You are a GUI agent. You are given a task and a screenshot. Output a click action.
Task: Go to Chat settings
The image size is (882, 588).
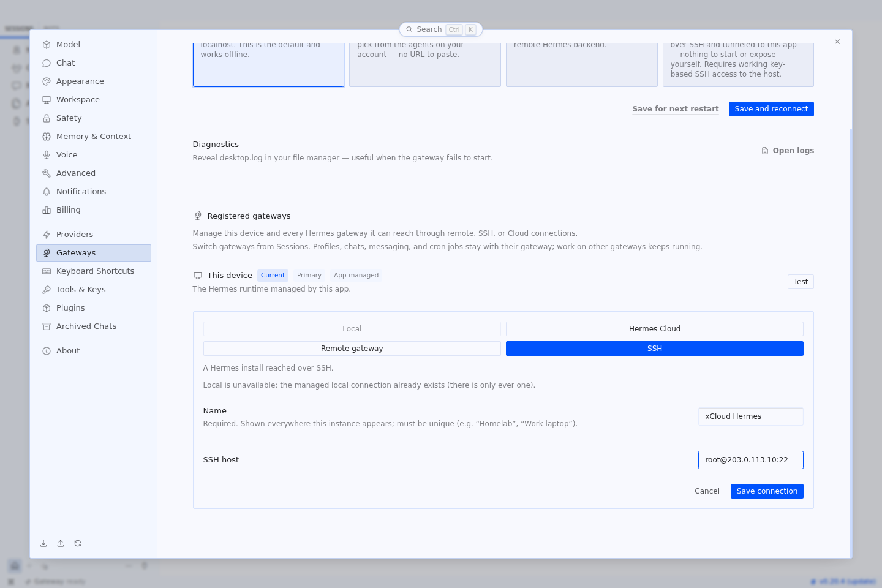click(x=94, y=63)
